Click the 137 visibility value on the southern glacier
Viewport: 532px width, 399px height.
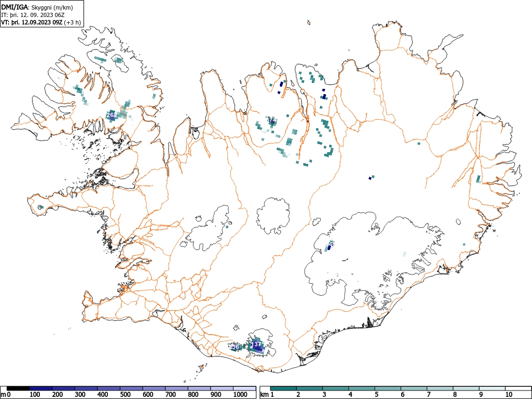256,344
